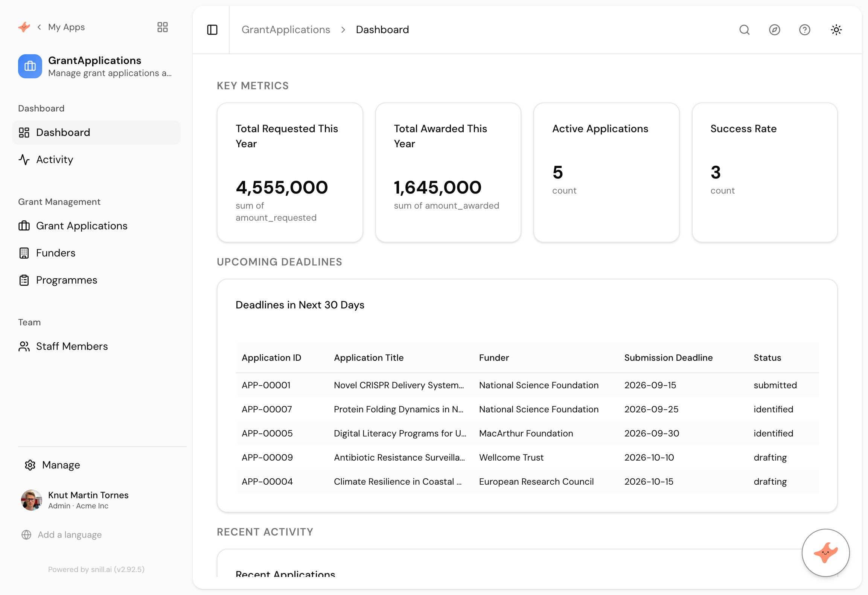This screenshot has height=595, width=868.
Task: Click Application Title column header
Action: [x=369, y=358]
